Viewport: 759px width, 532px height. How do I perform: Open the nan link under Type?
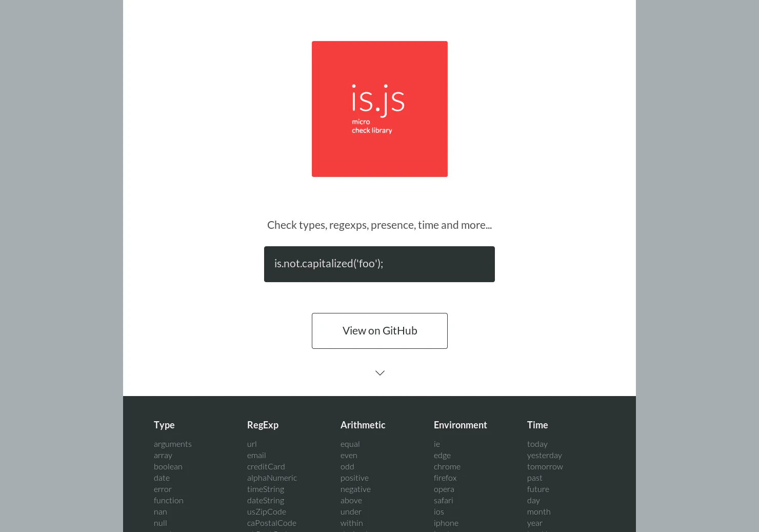click(x=161, y=512)
